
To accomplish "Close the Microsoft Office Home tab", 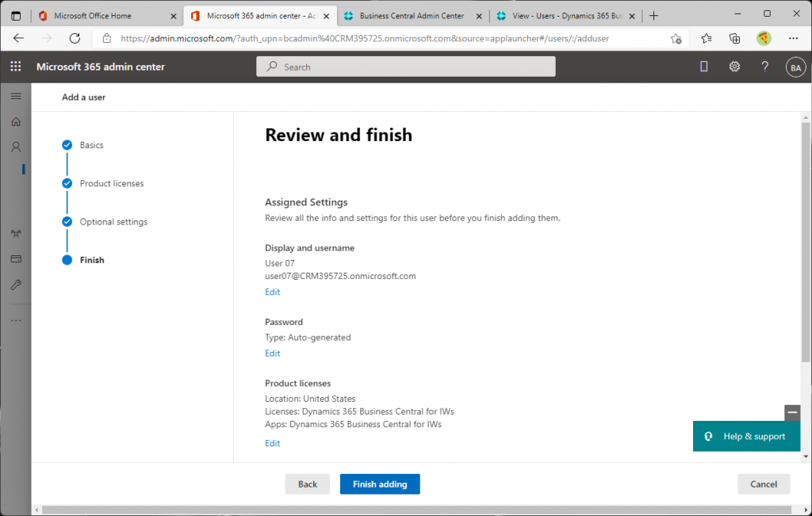I will coord(174,16).
